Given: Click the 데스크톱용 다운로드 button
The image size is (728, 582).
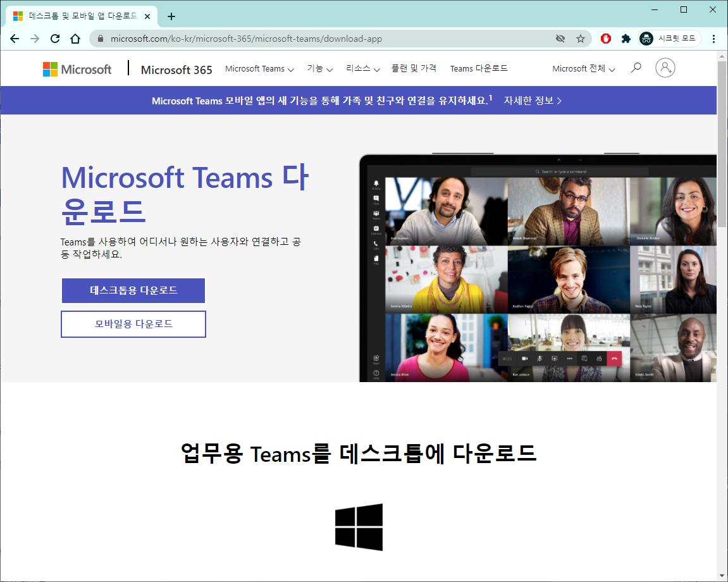Looking at the screenshot, I should [x=133, y=290].
